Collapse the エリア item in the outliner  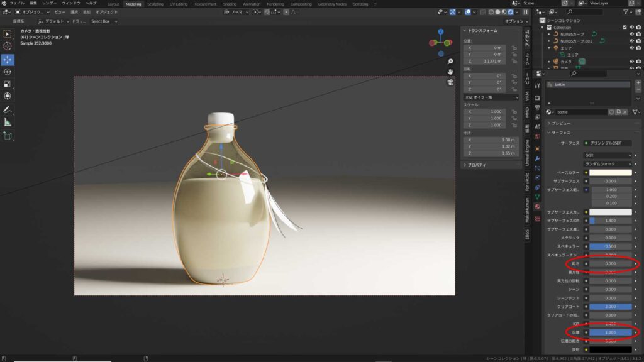click(x=549, y=48)
